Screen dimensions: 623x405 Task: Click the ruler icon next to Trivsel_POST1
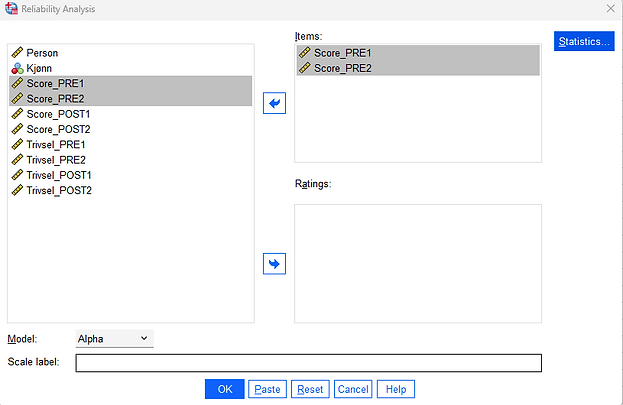click(x=17, y=175)
